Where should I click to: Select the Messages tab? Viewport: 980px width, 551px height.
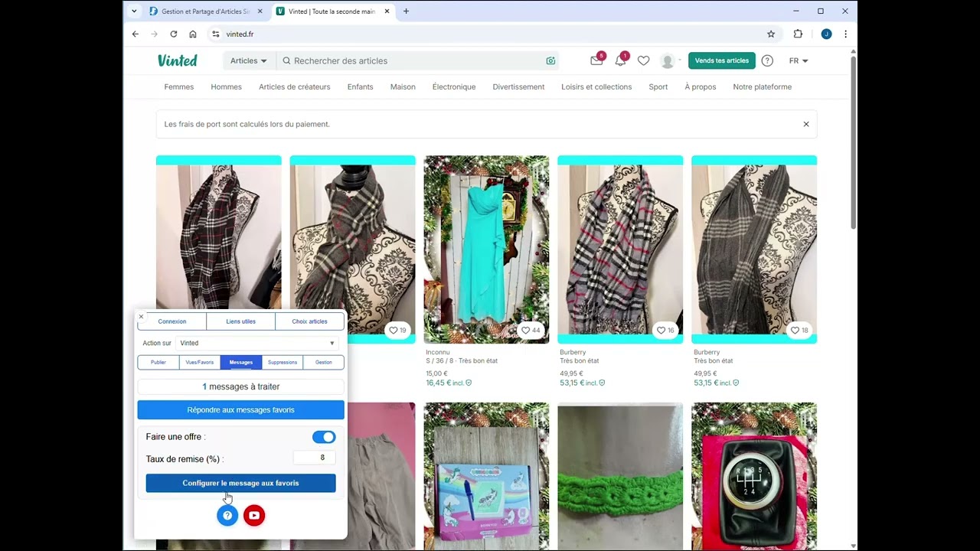coord(241,362)
